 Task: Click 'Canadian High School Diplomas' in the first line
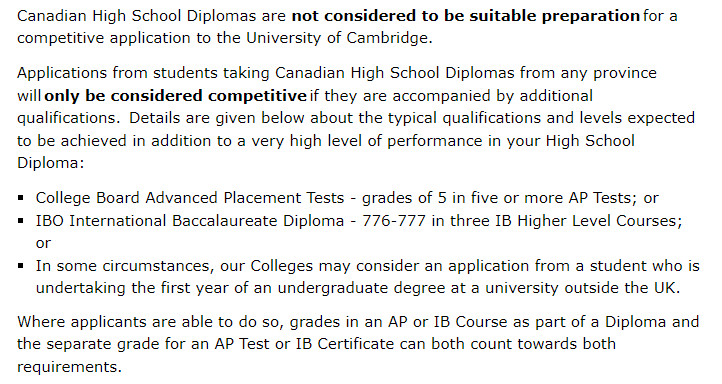click(136, 16)
